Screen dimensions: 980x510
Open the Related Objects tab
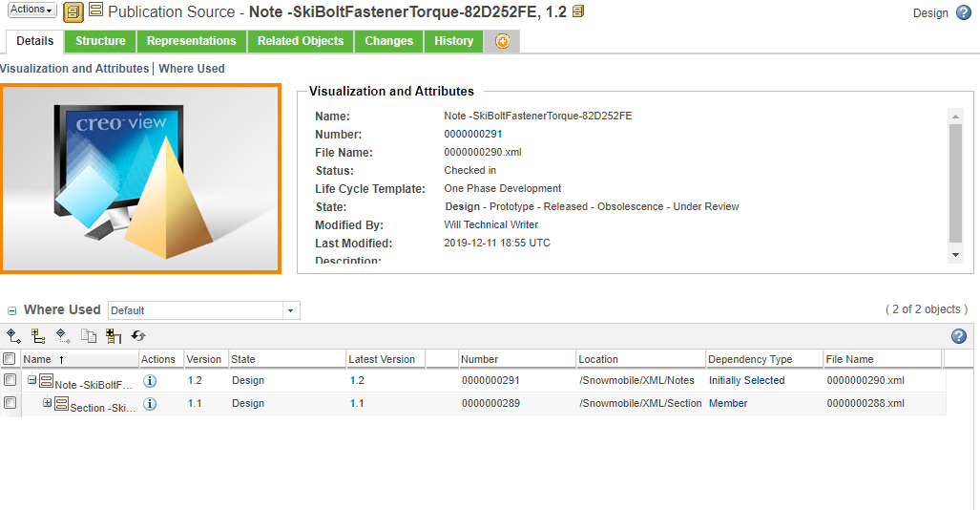[301, 41]
